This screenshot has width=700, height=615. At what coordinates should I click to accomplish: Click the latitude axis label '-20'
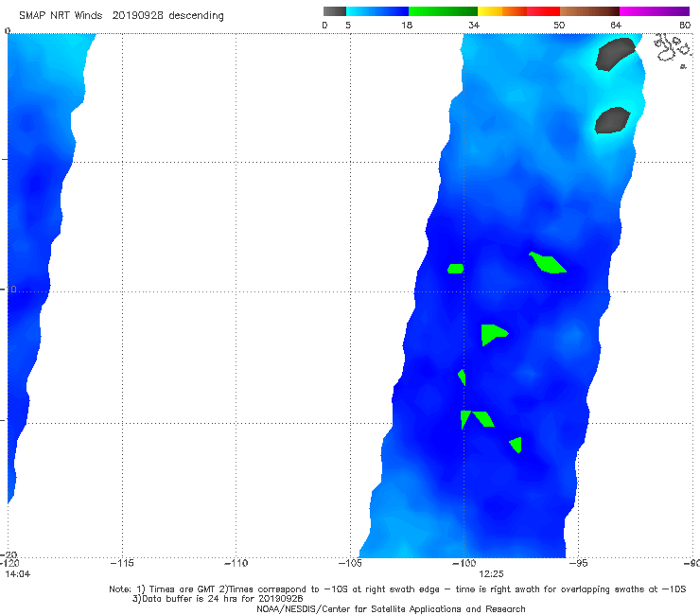10,555
